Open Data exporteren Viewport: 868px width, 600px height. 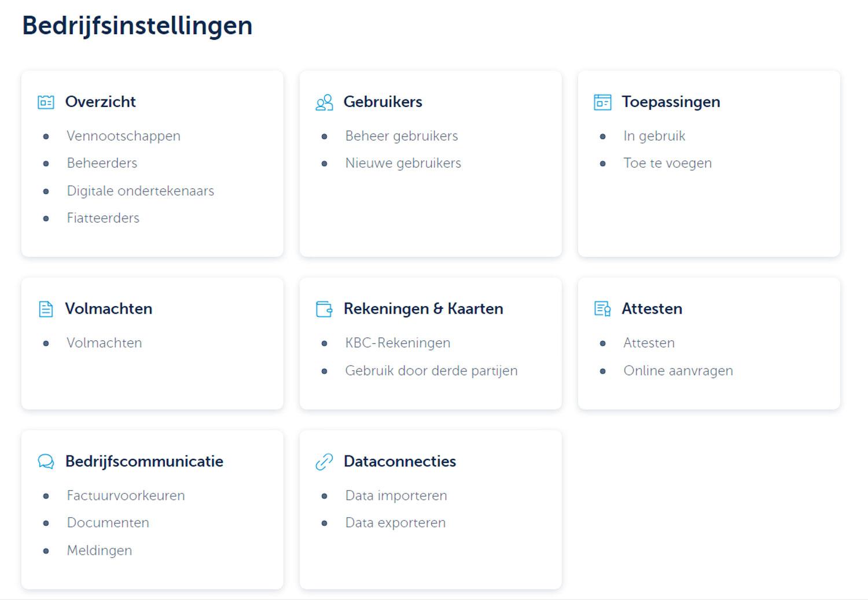click(395, 523)
